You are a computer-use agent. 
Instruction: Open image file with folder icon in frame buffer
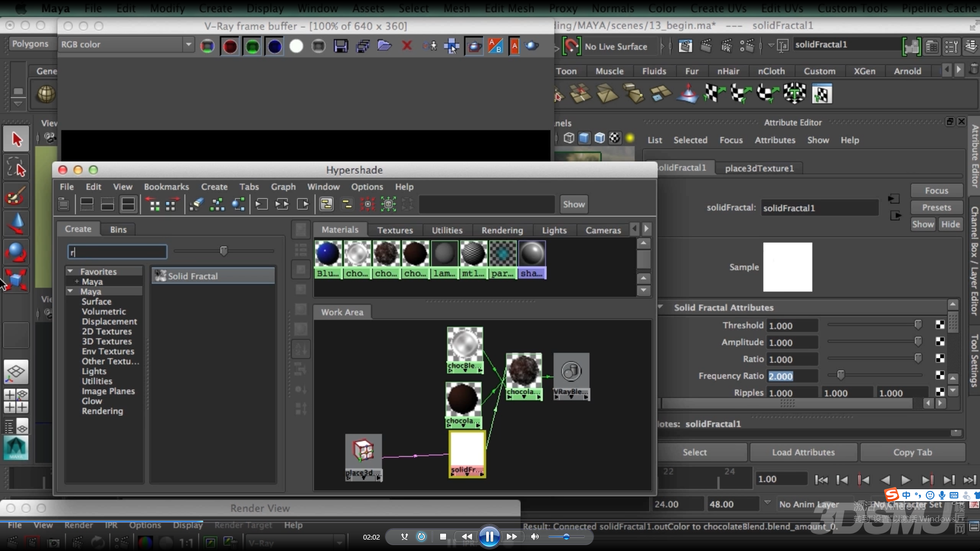[384, 46]
